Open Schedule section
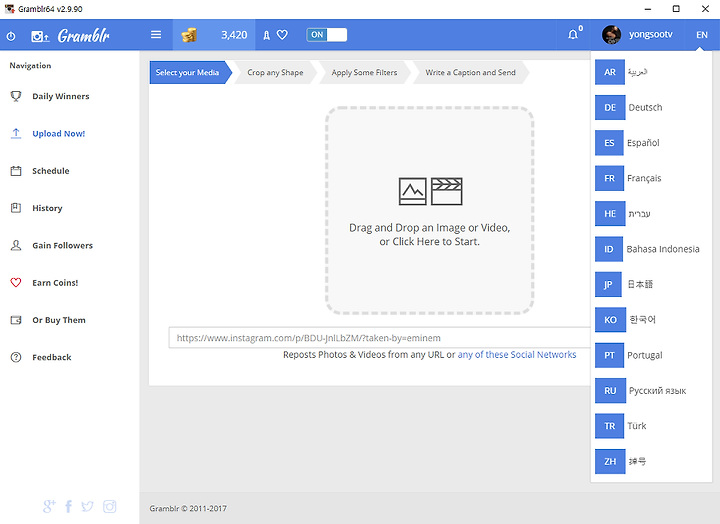Screen dimensions: 720x524 (51, 171)
